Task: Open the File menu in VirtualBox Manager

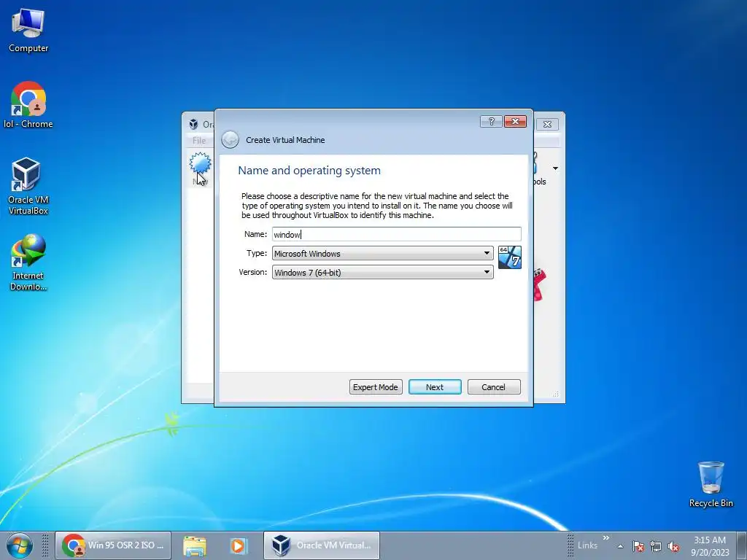Action: click(199, 141)
